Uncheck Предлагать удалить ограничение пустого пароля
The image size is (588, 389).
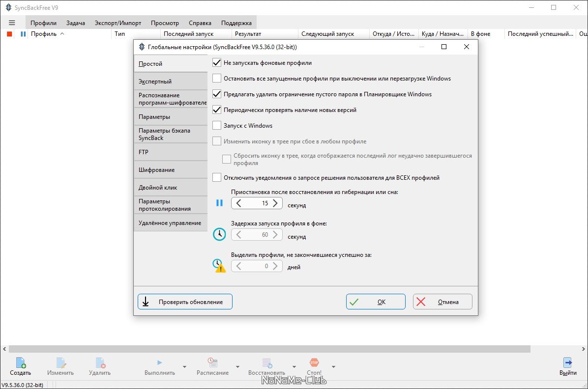tap(217, 94)
